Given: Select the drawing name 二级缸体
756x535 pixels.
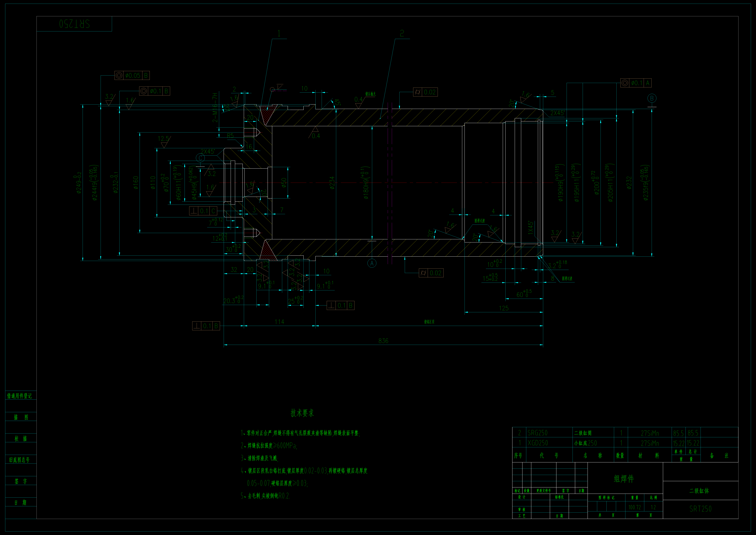Looking at the screenshot, I should coord(699,491).
